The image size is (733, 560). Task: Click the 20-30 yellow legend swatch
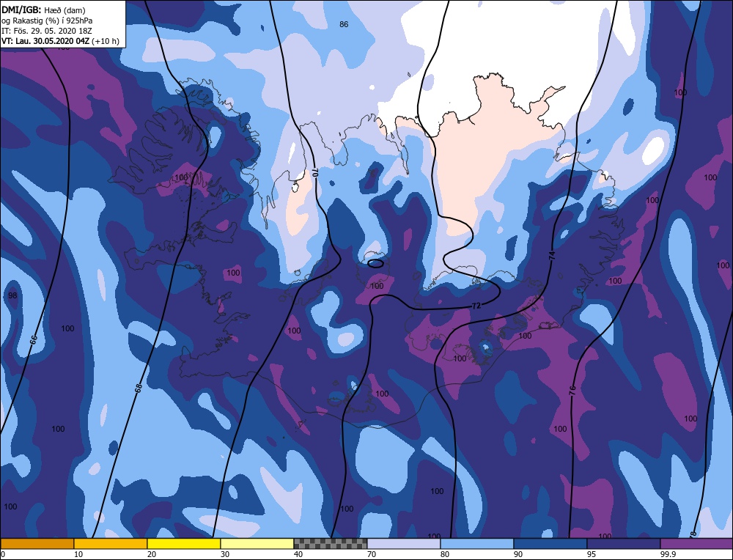(x=184, y=544)
